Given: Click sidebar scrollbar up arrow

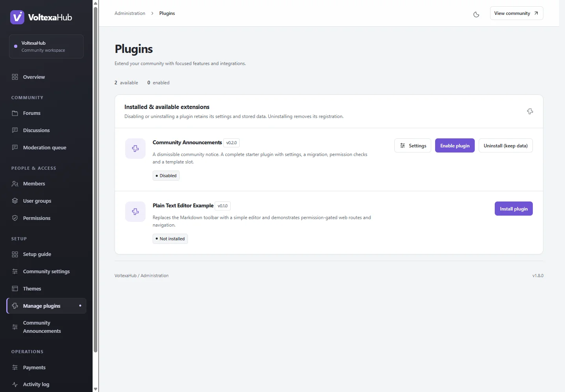Looking at the screenshot, I should coord(95,3).
